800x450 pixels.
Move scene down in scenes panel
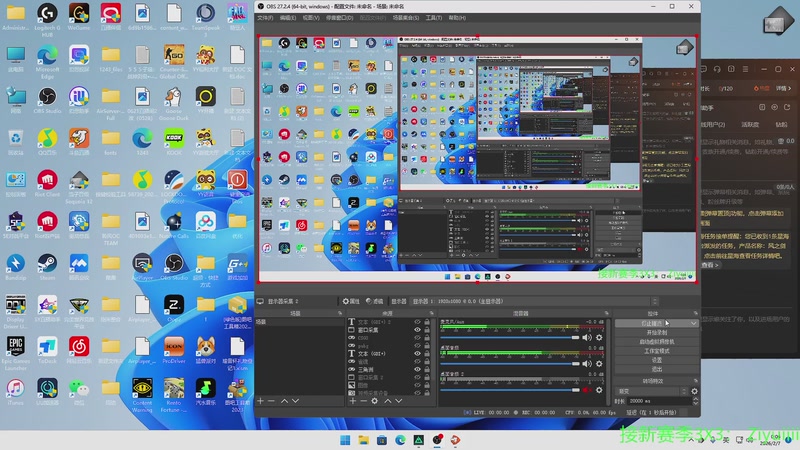point(295,401)
